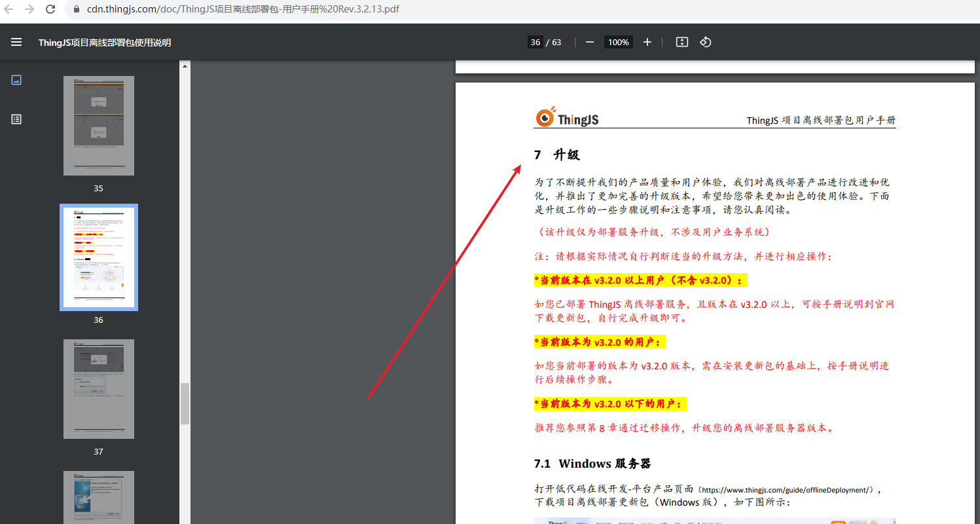Image resolution: width=980 pixels, height=524 pixels.
Task: Click the offlineDeployment URL in the text
Action: pos(786,490)
